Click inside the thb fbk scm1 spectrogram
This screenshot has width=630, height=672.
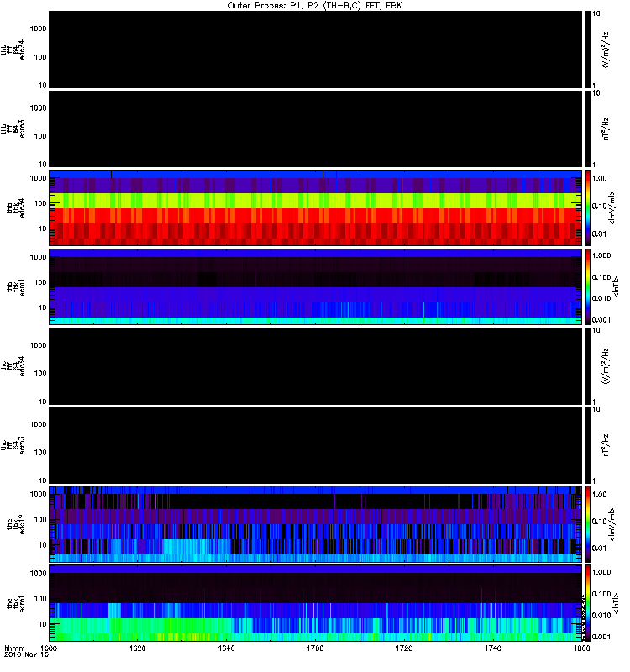(x=315, y=286)
